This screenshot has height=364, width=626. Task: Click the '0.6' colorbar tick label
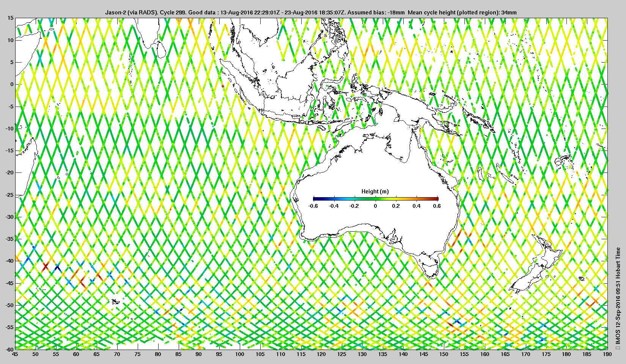coord(437,206)
